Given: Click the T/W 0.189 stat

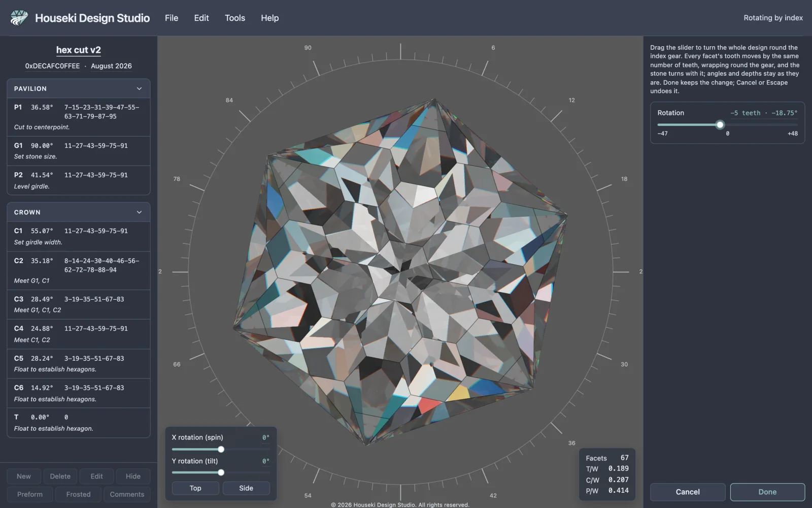Looking at the screenshot, I should point(607,469).
